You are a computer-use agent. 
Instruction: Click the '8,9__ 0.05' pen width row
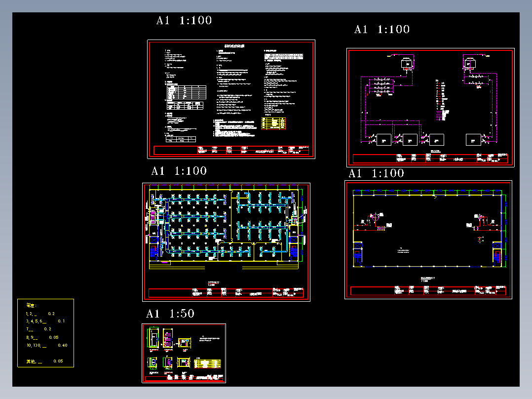coord(42,337)
